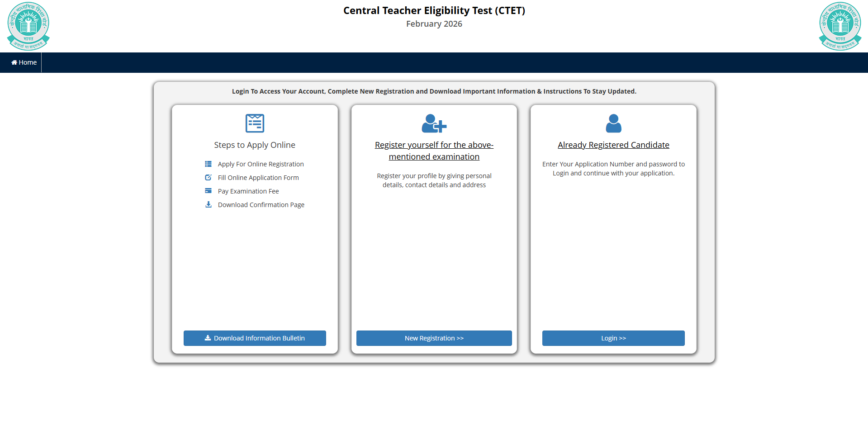
Task: Click the download icon beside Download Confirmation Page
Action: pos(208,204)
